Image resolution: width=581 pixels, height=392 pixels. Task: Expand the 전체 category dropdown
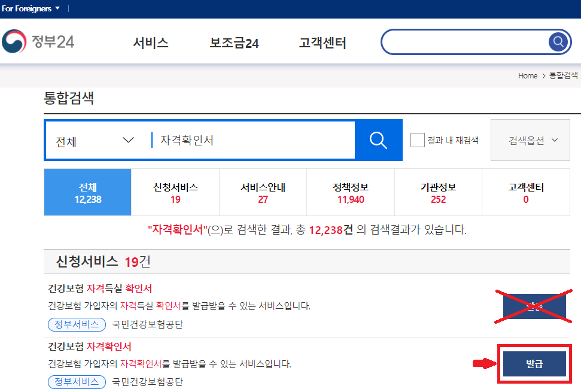95,141
